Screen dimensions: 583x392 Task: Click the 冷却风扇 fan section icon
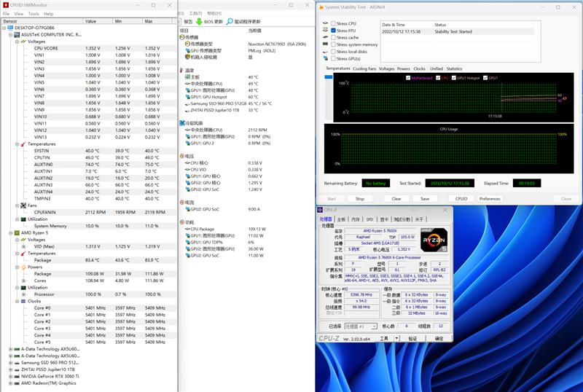[x=182, y=123]
